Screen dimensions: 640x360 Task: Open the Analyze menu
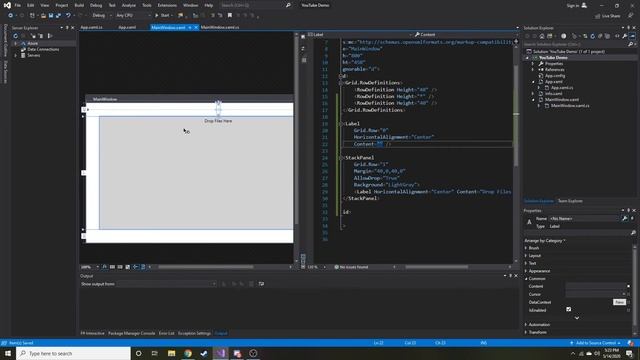(x=129, y=5)
